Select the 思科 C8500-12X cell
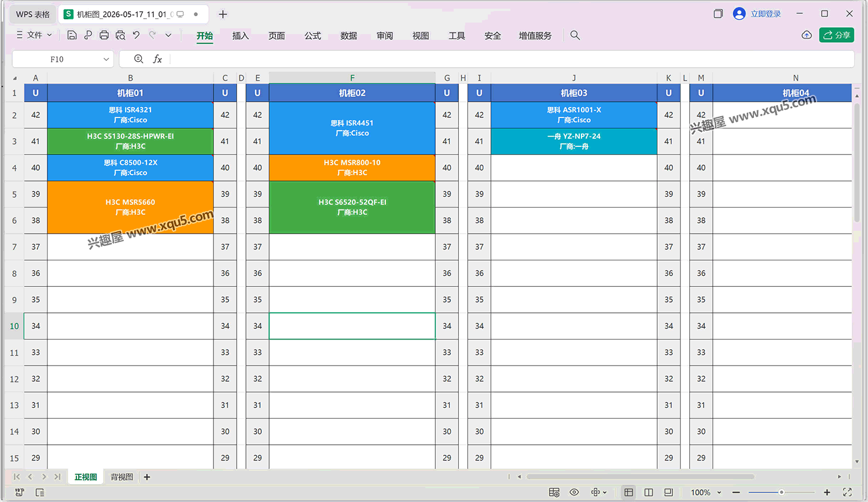 click(x=130, y=168)
